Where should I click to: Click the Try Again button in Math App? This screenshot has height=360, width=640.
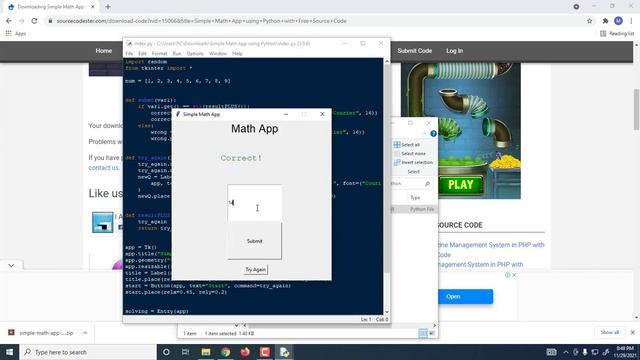(256, 269)
